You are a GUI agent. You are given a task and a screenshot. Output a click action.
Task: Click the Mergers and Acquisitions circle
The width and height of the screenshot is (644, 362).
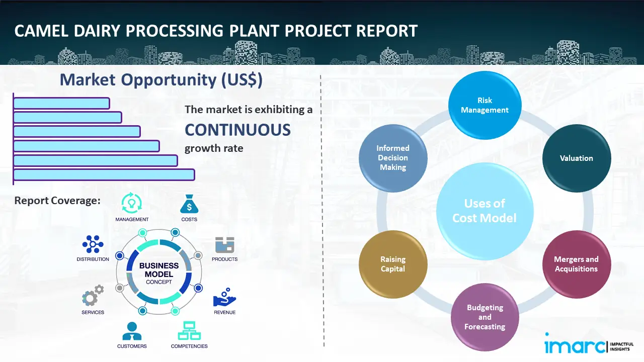point(576,264)
